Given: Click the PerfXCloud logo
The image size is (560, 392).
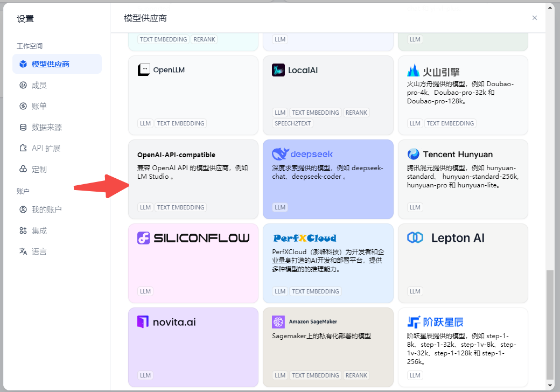Looking at the screenshot, I should (x=305, y=238).
